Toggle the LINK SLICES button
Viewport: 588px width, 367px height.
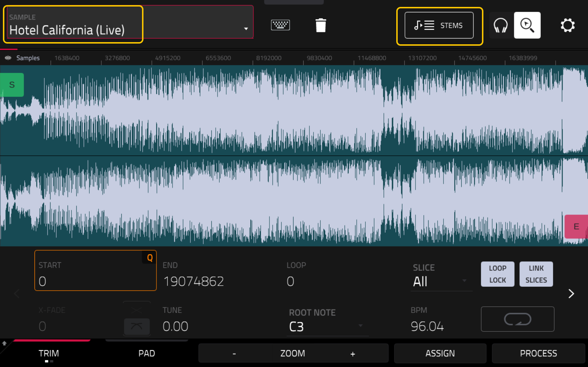(536, 274)
